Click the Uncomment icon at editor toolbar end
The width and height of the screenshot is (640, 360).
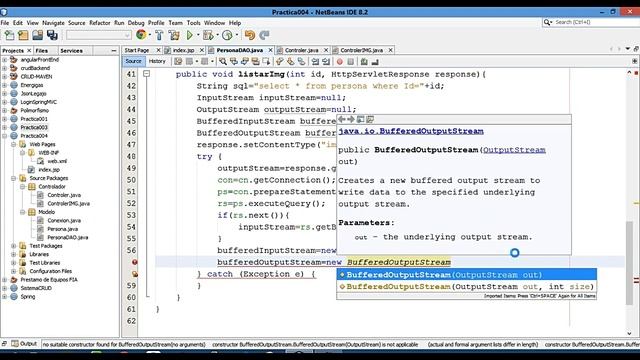tap(375, 62)
